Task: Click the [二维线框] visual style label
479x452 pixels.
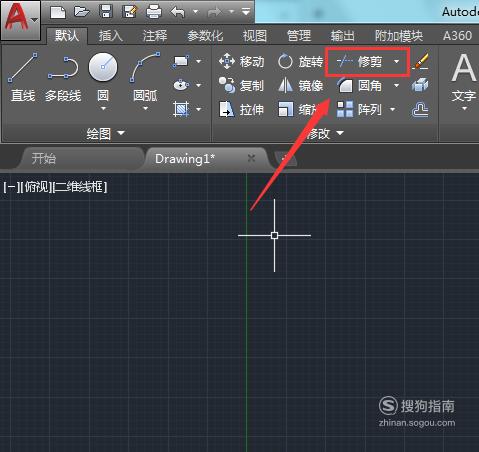Action: [x=80, y=187]
